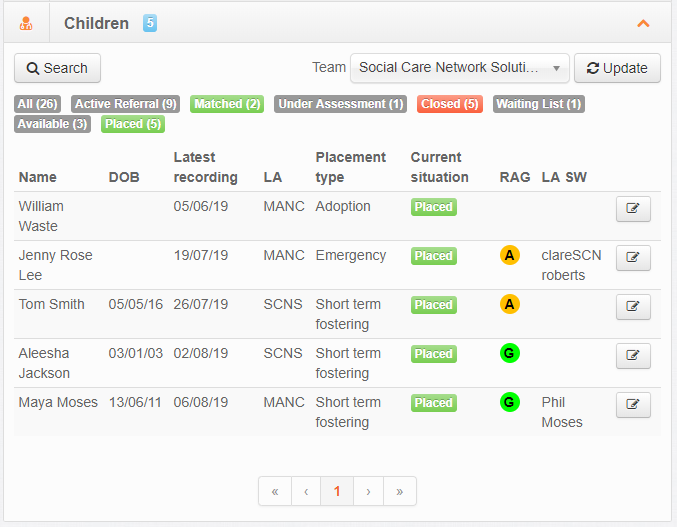Click social worker Phil Moses

(x=562, y=412)
